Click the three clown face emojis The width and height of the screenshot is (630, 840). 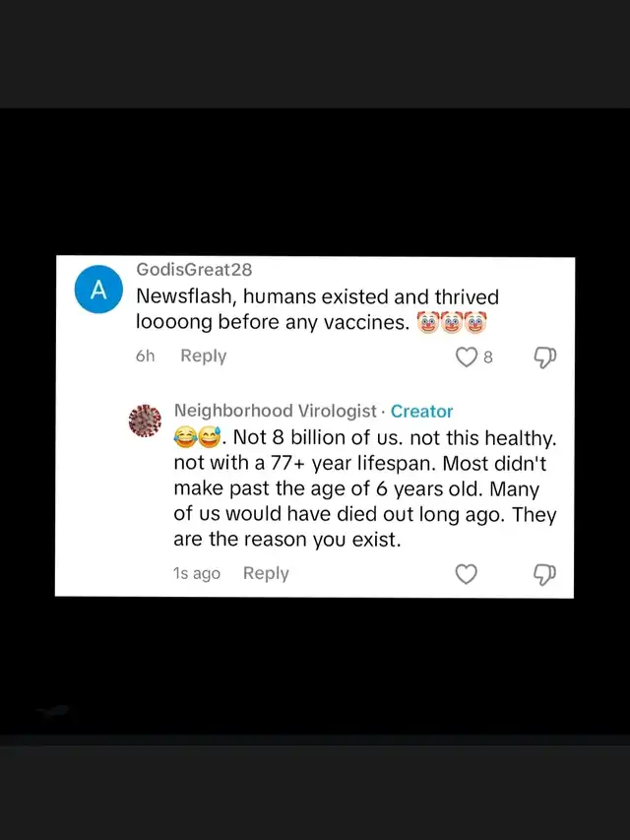(452, 322)
